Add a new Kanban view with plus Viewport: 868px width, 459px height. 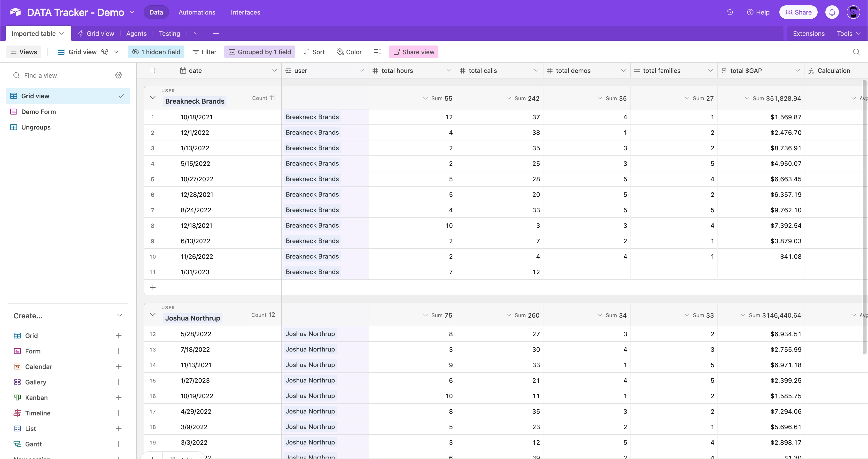click(x=119, y=397)
